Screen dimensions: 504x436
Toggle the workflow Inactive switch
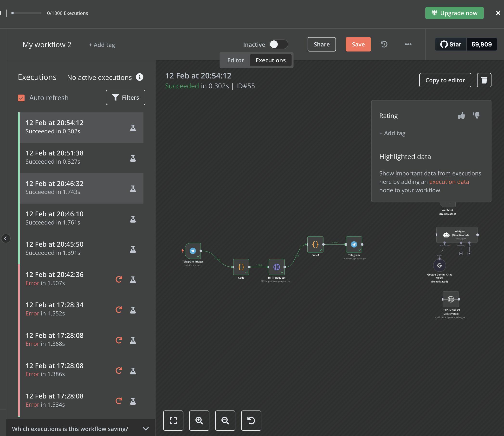278,44
